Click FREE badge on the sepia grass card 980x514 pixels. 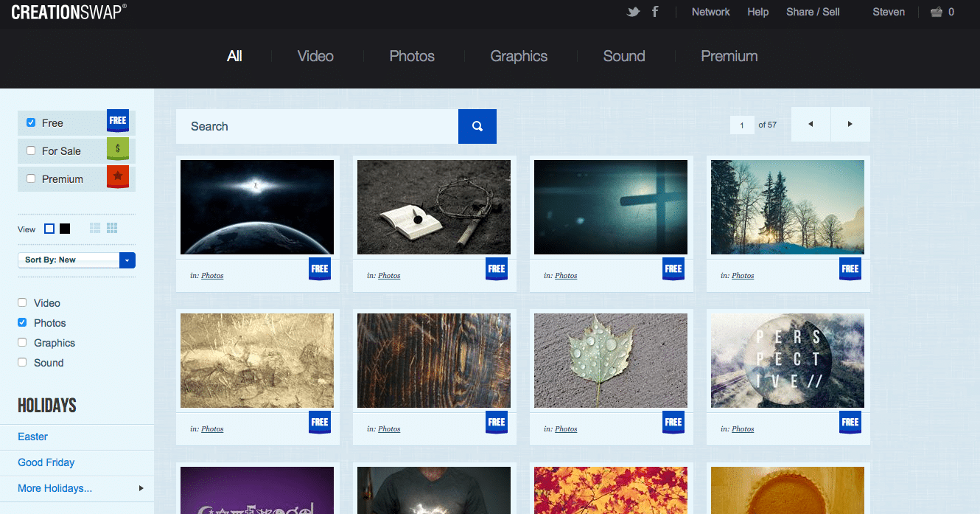320,423
